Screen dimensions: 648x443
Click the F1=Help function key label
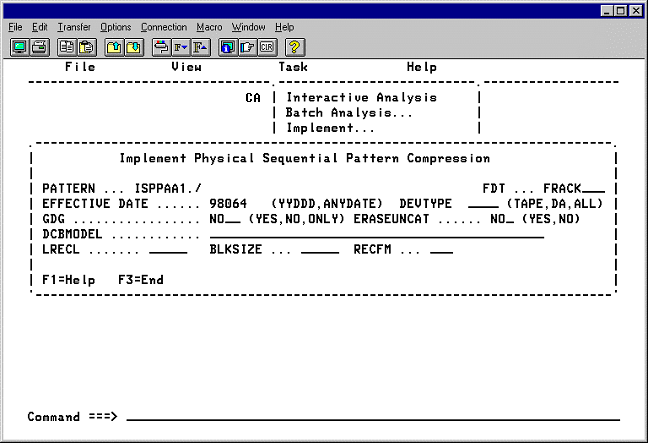69,280
